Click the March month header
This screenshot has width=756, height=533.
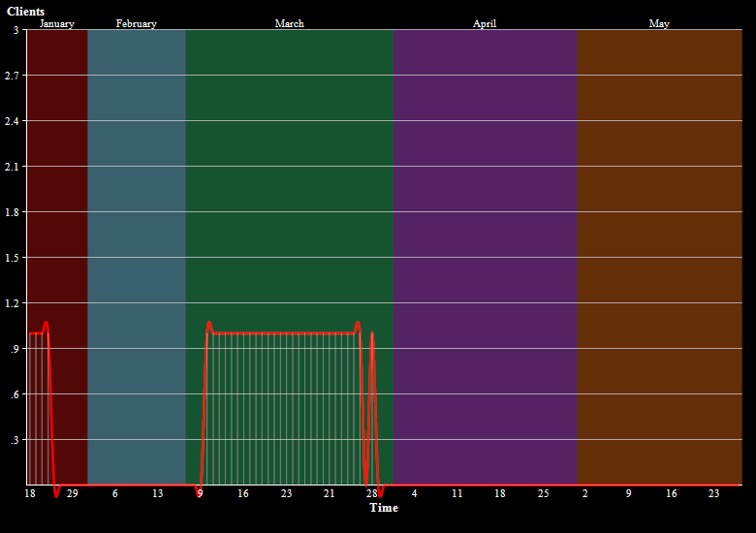pyautogui.click(x=289, y=23)
